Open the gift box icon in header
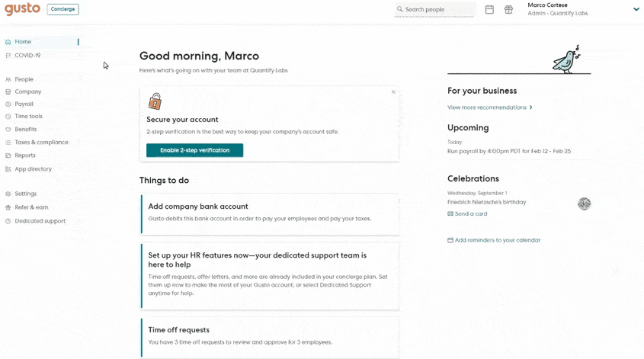The image size is (644, 359). coord(508,9)
